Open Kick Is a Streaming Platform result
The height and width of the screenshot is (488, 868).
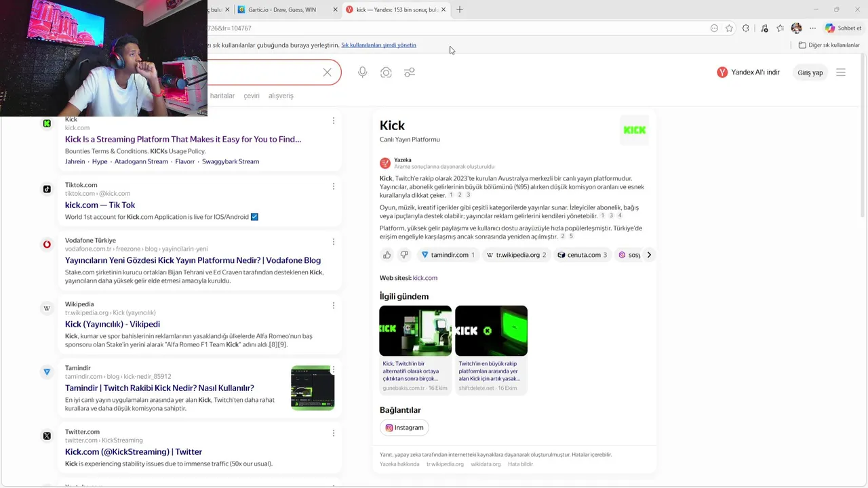[x=183, y=139]
